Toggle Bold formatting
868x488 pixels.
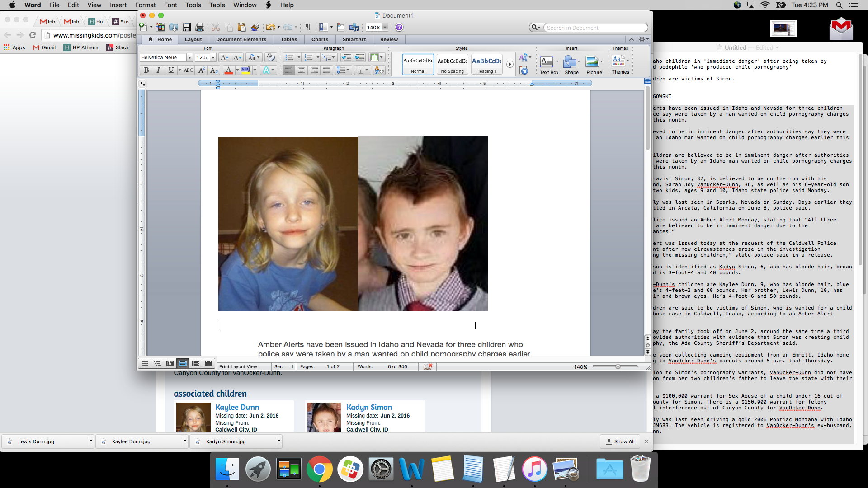146,70
